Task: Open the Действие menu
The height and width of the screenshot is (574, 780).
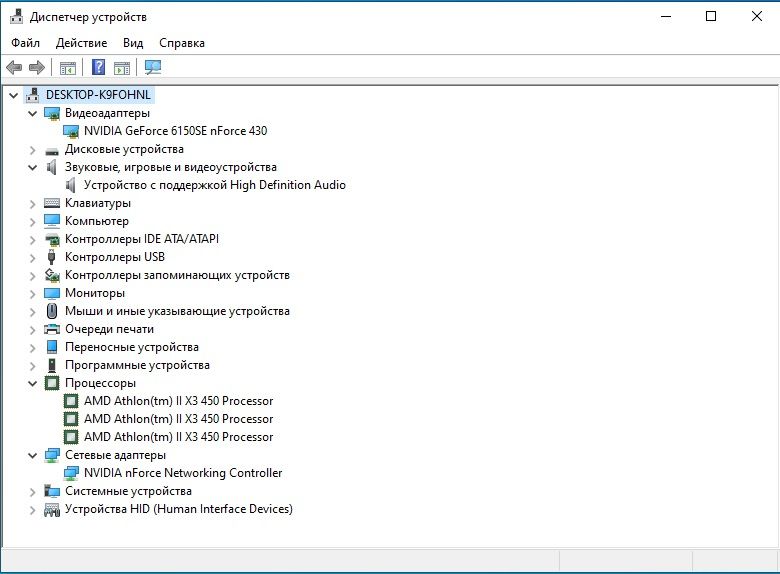Action: (x=82, y=43)
